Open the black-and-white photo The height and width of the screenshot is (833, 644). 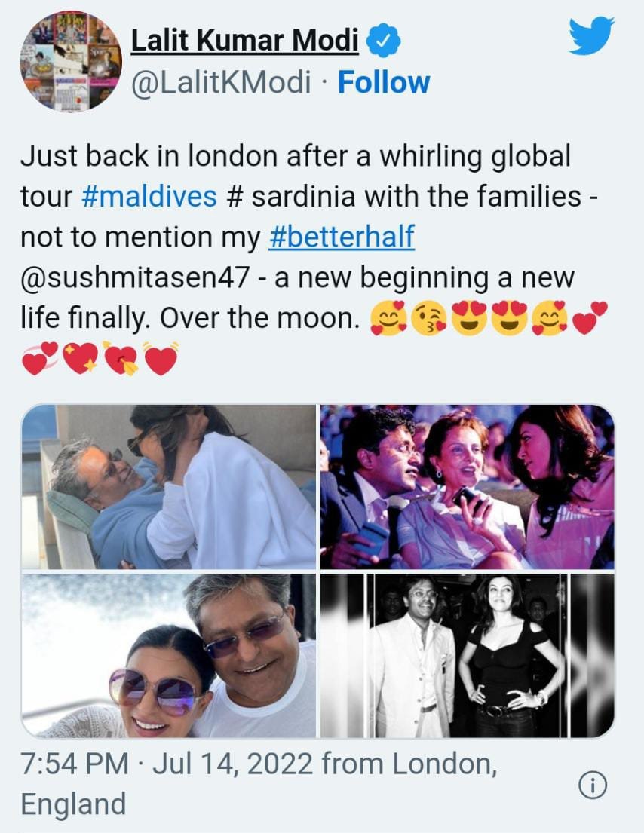[x=467, y=656]
